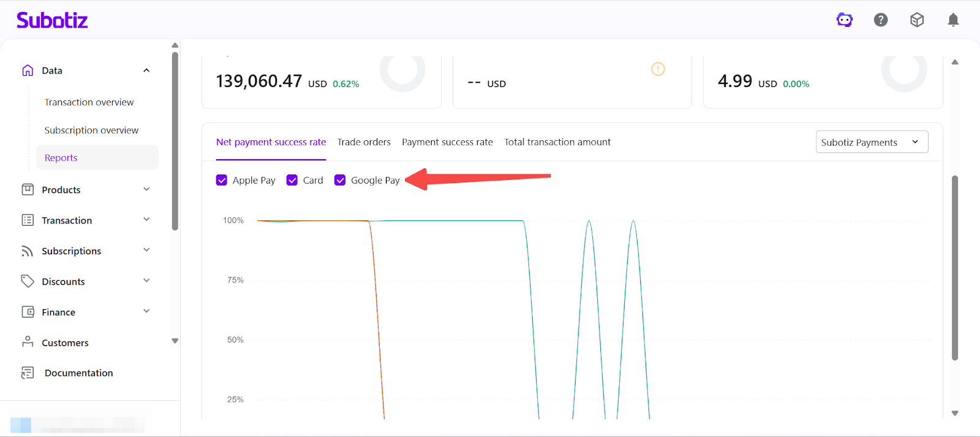Uncheck the Apple Pay checkbox
This screenshot has height=437, width=980.
[222, 180]
